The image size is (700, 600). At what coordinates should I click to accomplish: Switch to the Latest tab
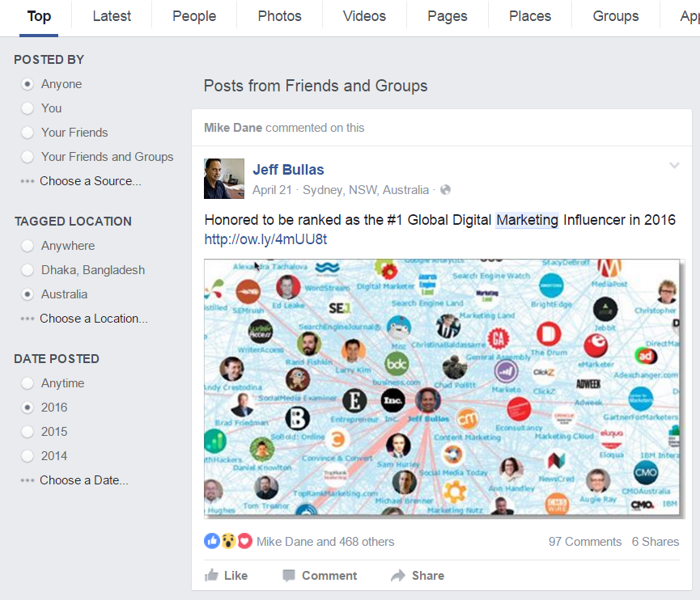(112, 16)
